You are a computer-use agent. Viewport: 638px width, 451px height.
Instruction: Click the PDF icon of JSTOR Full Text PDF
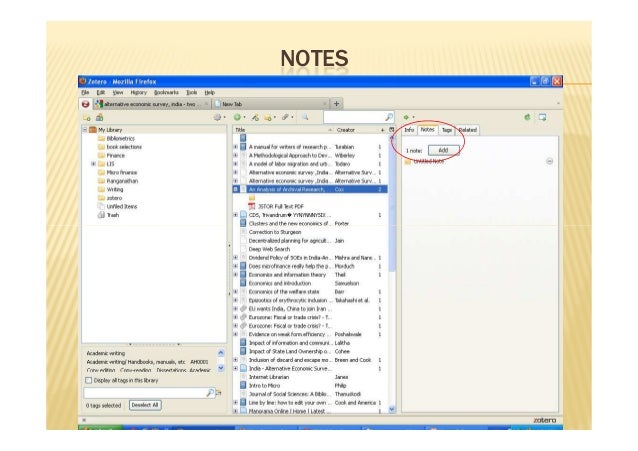click(252, 206)
